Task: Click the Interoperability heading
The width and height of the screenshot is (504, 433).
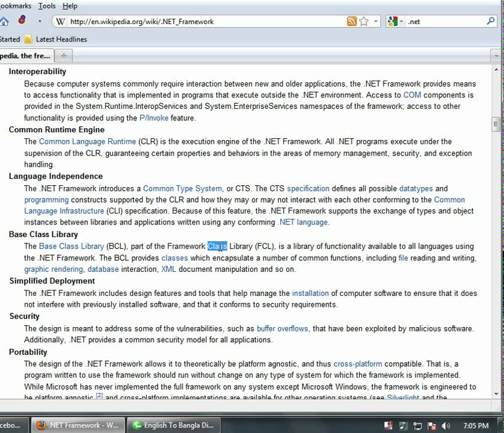Action: [x=38, y=72]
